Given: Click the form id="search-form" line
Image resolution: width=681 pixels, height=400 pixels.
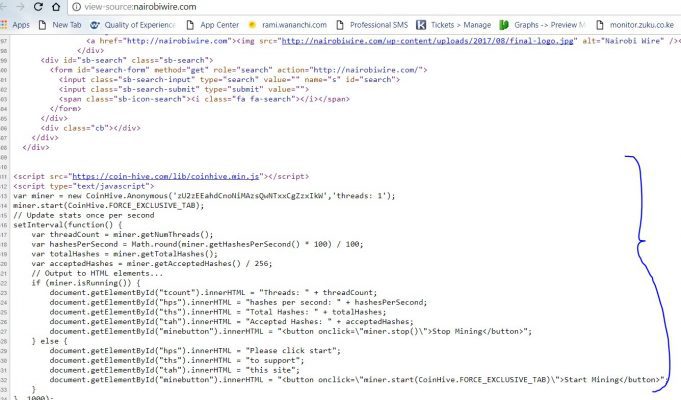Looking at the screenshot, I should coord(238,70).
